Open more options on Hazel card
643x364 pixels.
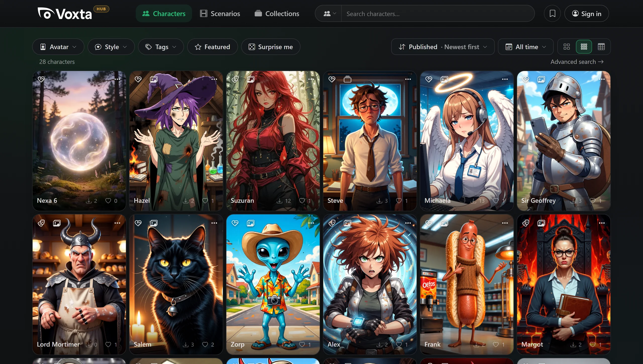point(214,79)
